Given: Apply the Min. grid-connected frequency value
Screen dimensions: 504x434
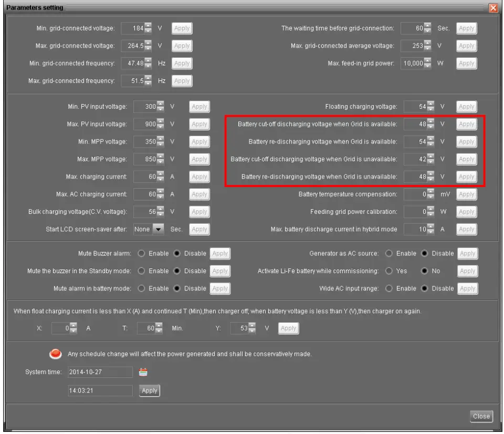Looking at the screenshot, I should coord(182,64).
